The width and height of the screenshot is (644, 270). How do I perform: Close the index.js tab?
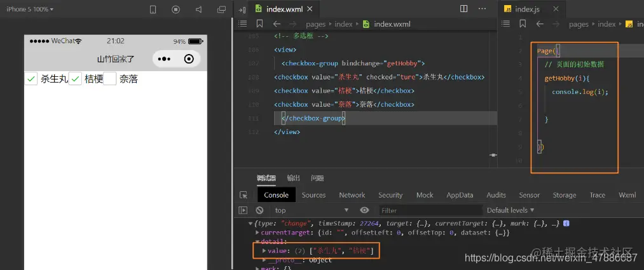[556, 9]
